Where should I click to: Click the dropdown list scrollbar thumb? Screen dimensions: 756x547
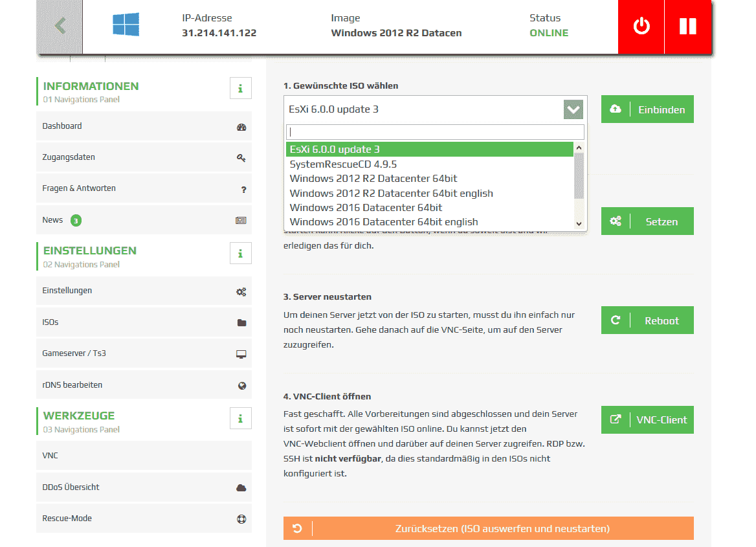pyautogui.click(x=579, y=175)
